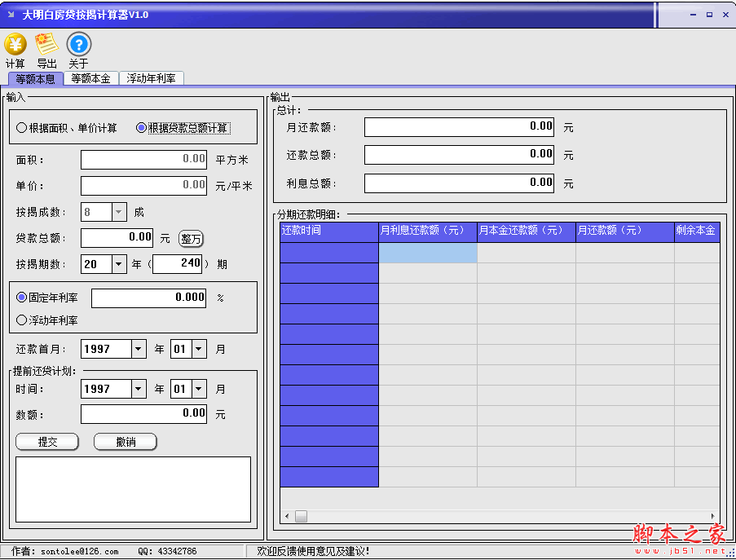Image resolution: width=736 pixels, height=560 pixels.
Task: Click the 剩余本金 column header
Action: [697, 232]
